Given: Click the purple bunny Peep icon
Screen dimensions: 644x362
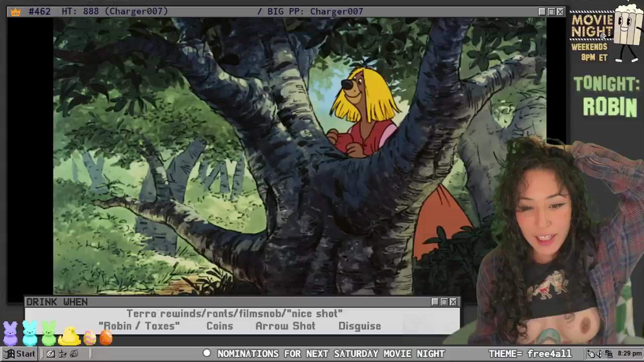Looking at the screenshot, I should pos(10,334).
